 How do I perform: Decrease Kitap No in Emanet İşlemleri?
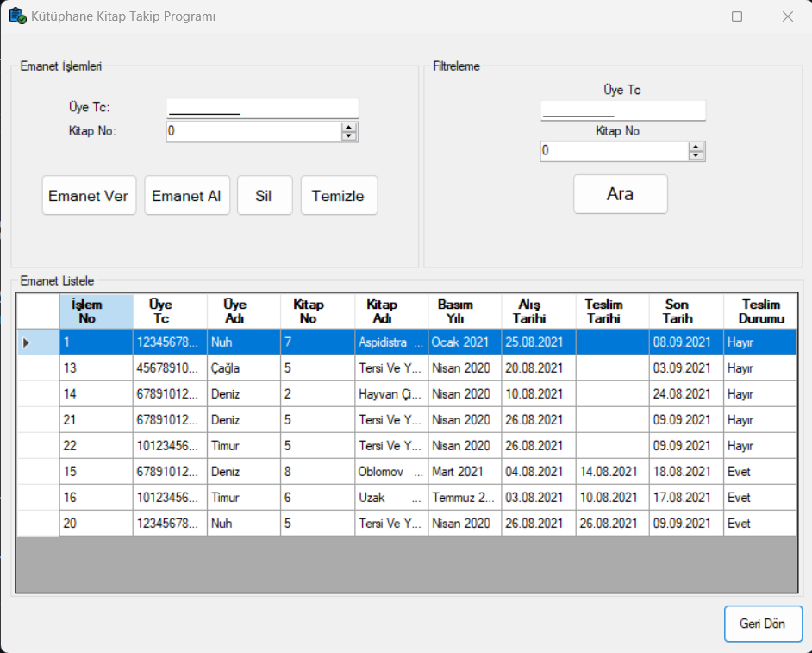(349, 136)
